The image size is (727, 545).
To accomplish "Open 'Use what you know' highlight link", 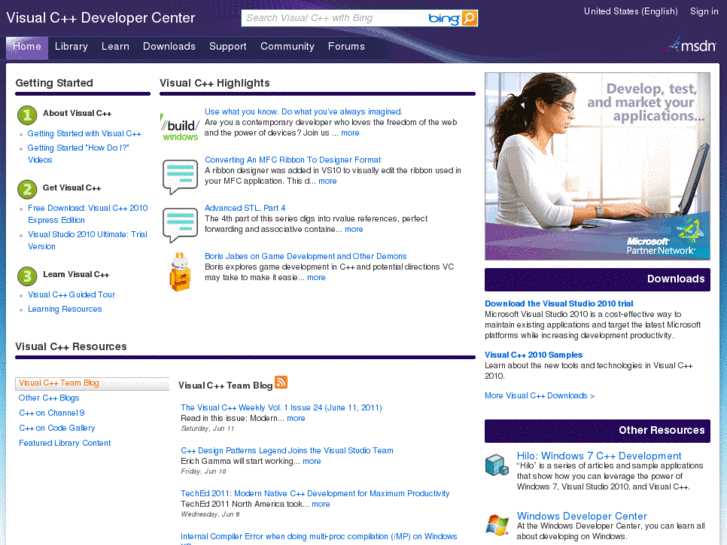I will pyautogui.click(x=303, y=112).
